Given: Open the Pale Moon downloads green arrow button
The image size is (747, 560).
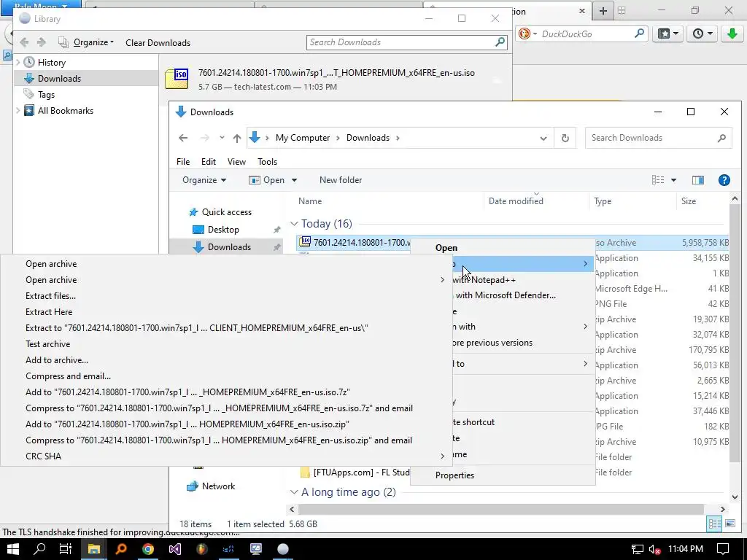Looking at the screenshot, I should coord(732,34).
